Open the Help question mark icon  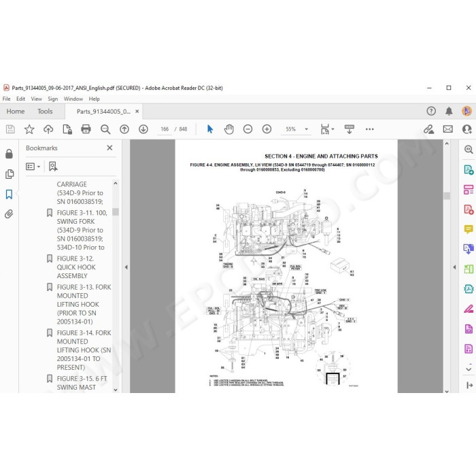[431, 111]
